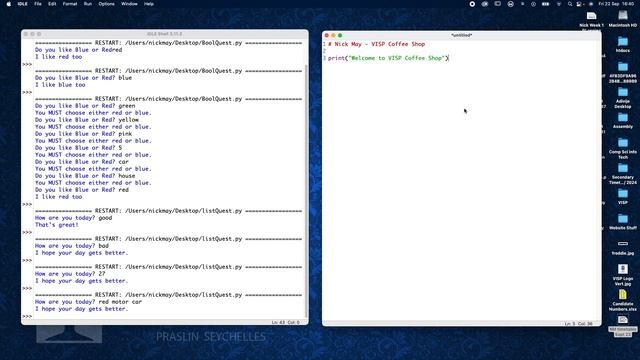Click the comment line Nick May VISP Coffee Shop
This screenshot has height=360, width=640.
click(x=376, y=44)
